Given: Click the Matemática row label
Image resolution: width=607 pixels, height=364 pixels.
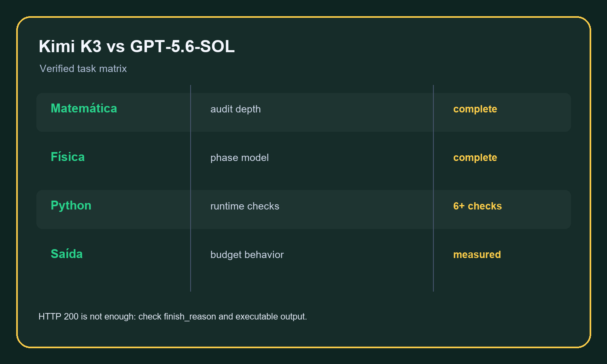Looking at the screenshot, I should click(84, 108).
